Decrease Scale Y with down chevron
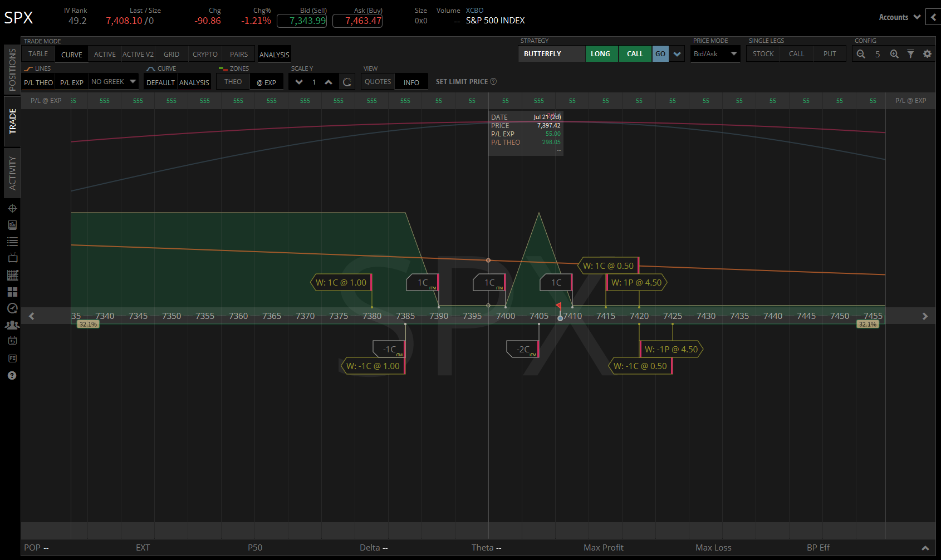The width and height of the screenshot is (941, 560). (x=299, y=82)
